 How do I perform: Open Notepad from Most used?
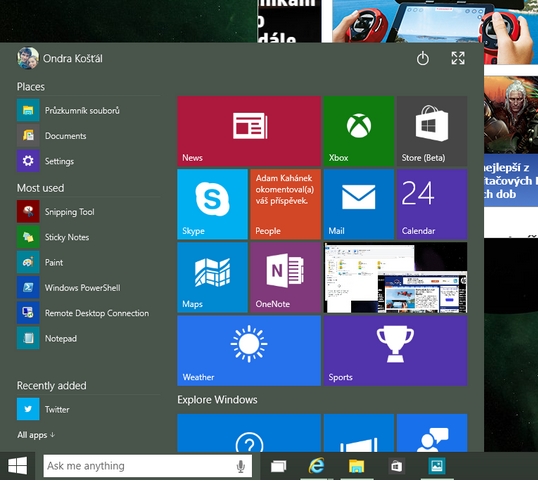point(89,338)
